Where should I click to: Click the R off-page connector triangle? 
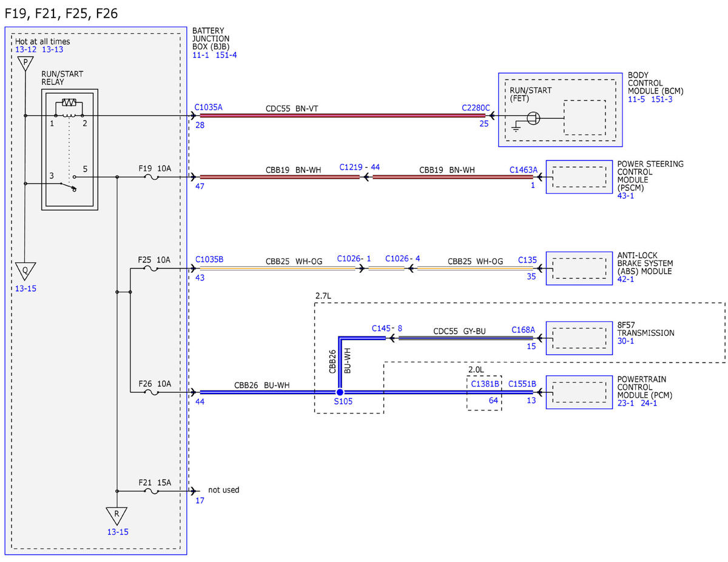[x=116, y=516]
